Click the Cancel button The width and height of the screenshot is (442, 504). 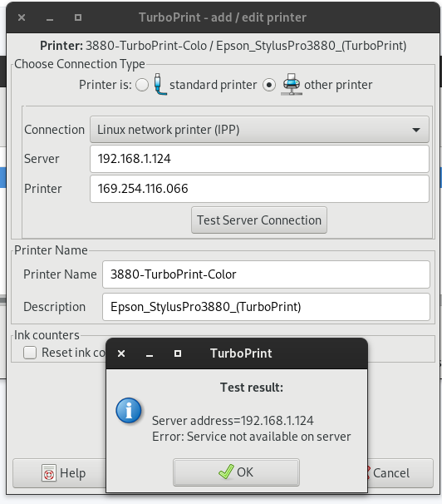pyautogui.click(x=400, y=473)
